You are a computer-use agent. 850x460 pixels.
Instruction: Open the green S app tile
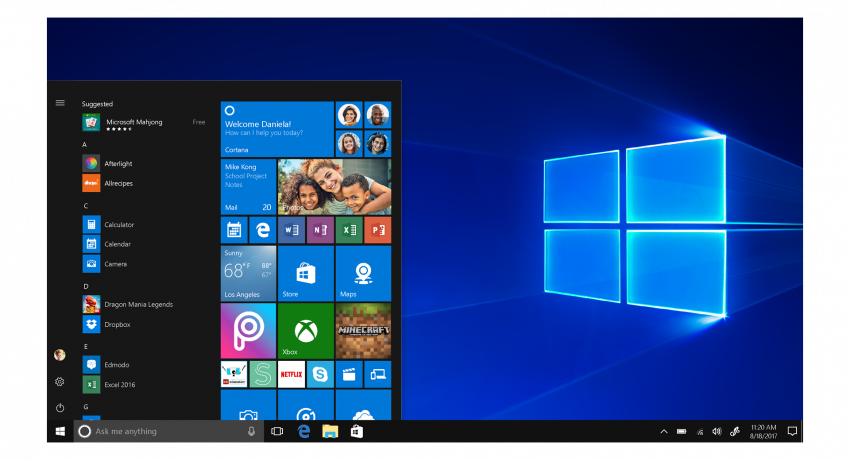[263, 374]
